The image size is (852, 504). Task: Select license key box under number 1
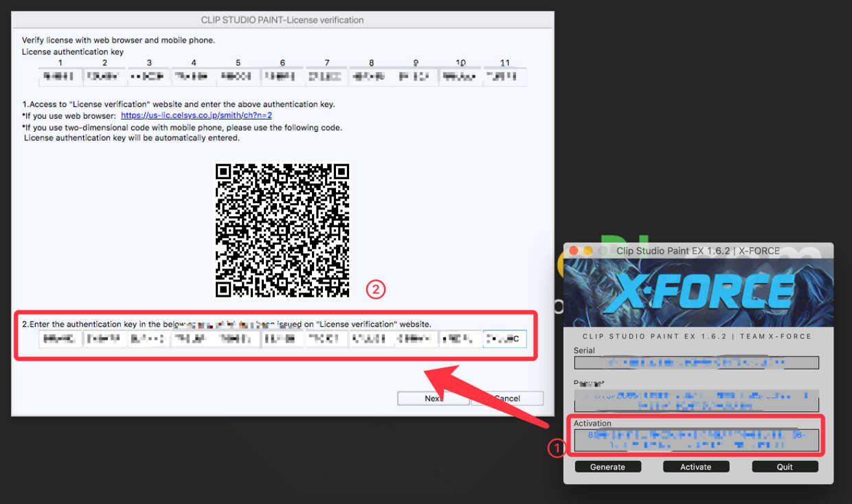(60, 77)
